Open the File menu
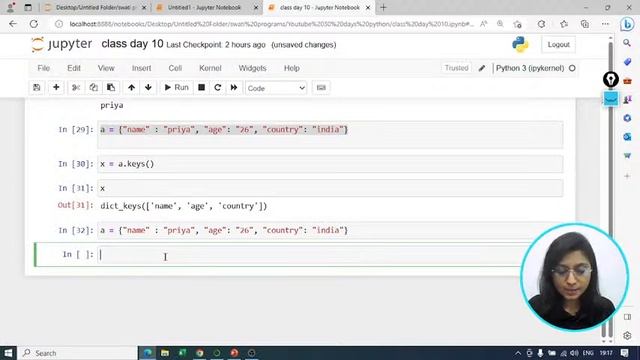The height and width of the screenshot is (360, 640). [x=44, y=68]
